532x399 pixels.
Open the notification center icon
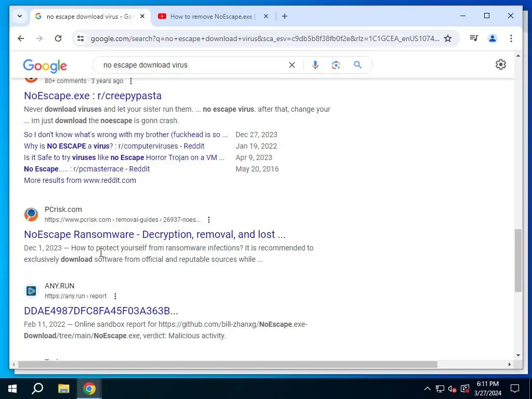(515, 389)
